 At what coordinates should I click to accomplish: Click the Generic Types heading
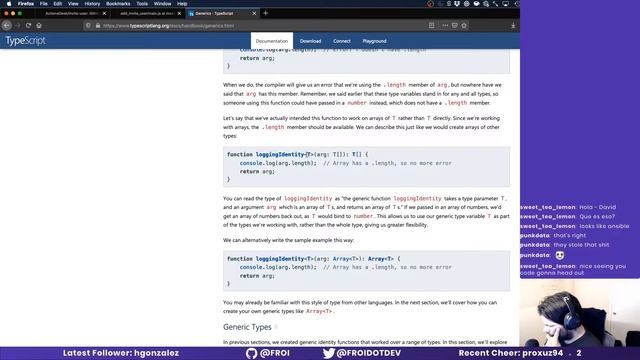pyautogui.click(x=247, y=327)
